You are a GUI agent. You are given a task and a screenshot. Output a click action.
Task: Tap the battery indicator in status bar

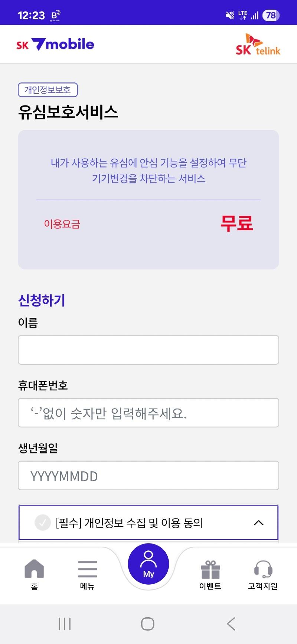click(x=271, y=15)
